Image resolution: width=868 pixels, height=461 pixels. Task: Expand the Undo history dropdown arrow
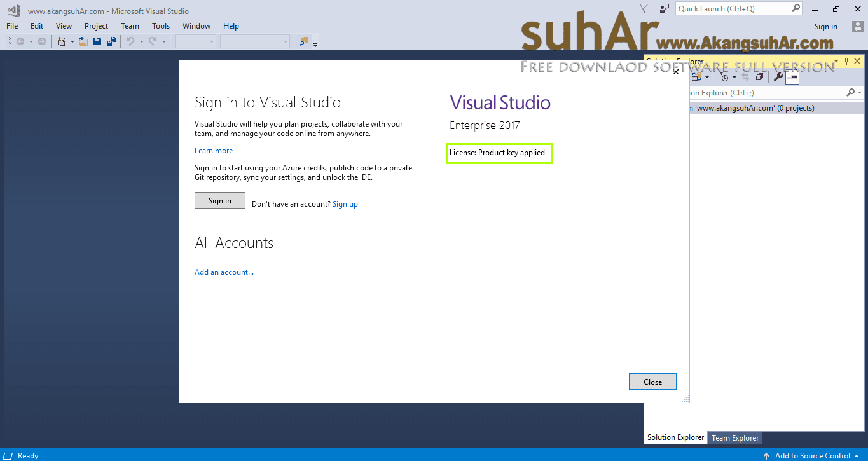pos(141,41)
